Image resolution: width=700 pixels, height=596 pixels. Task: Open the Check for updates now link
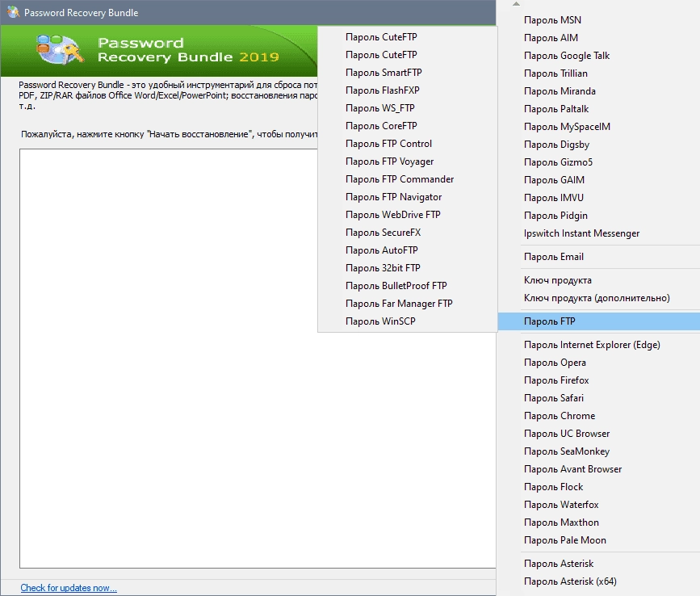pyautogui.click(x=69, y=588)
